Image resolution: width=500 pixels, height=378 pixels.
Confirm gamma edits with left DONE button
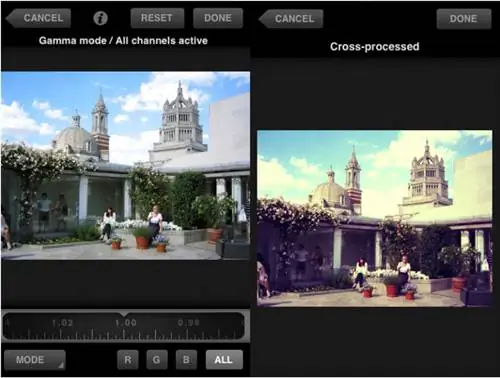coord(218,18)
